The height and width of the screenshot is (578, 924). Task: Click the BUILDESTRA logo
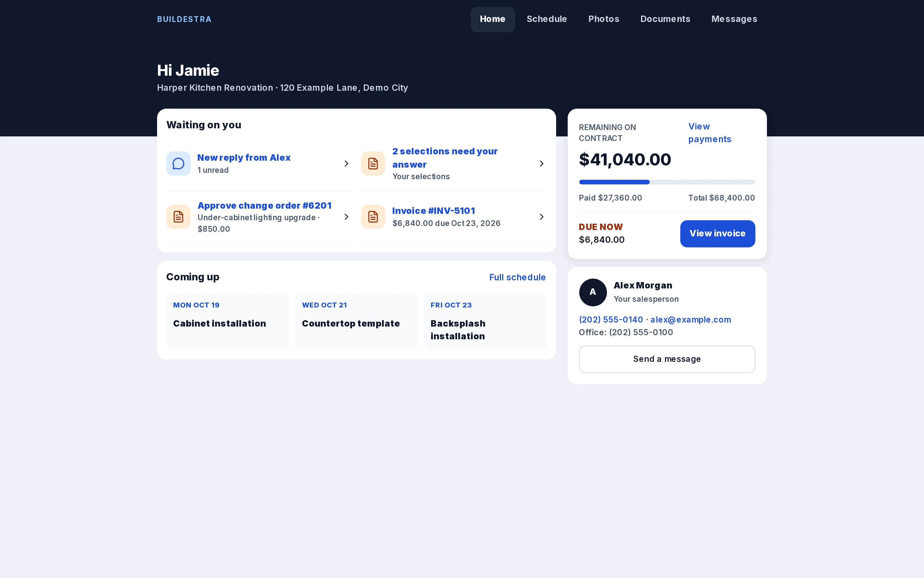pos(184,19)
